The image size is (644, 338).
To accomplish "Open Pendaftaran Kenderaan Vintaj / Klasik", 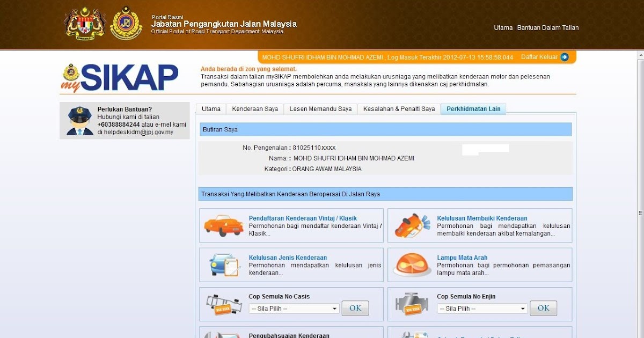I will pyautogui.click(x=303, y=218).
